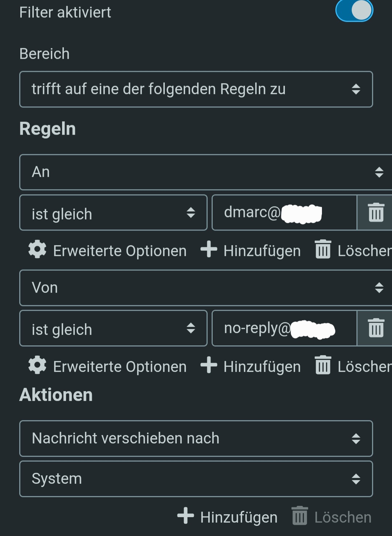
Task: Open 'Nachricht verschieben nach' action dropdown
Action: click(196, 438)
